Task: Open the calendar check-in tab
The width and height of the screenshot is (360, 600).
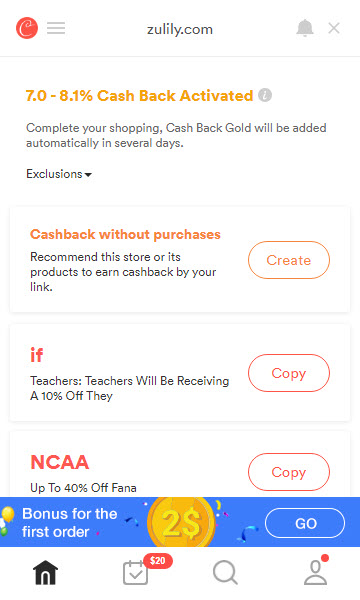Action: tap(135, 573)
